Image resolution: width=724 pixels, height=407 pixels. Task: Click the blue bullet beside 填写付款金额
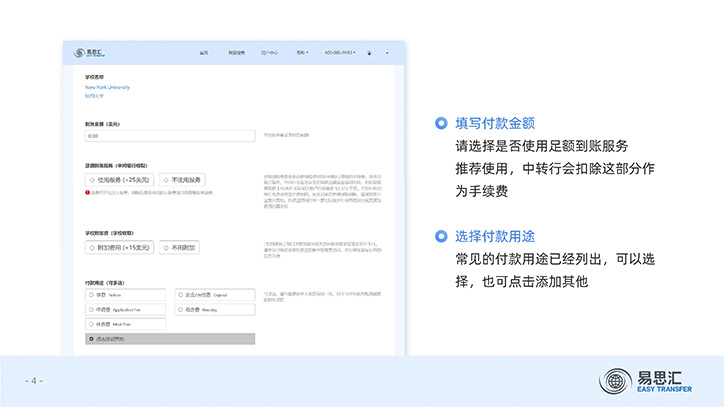(x=441, y=124)
